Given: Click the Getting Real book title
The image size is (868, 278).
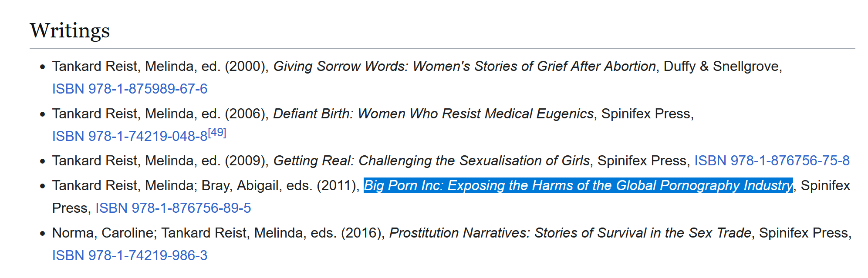Looking at the screenshot, I should (431, 161).
